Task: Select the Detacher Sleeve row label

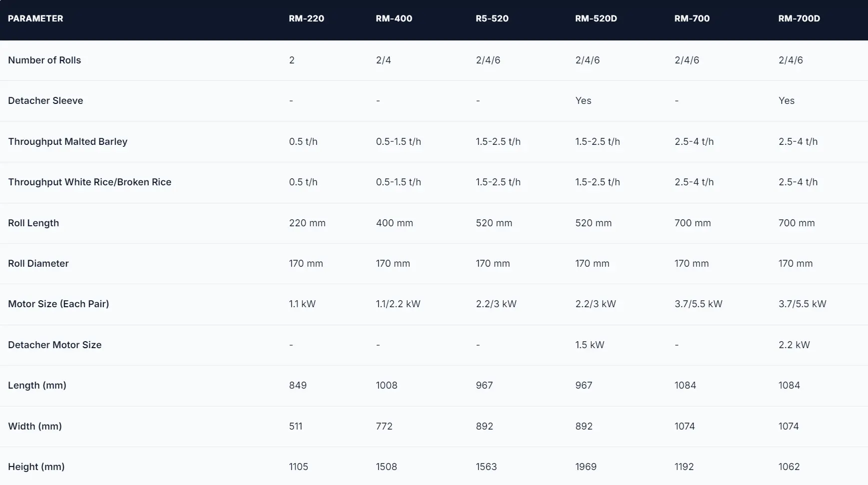Action: (x=45, y=100)
